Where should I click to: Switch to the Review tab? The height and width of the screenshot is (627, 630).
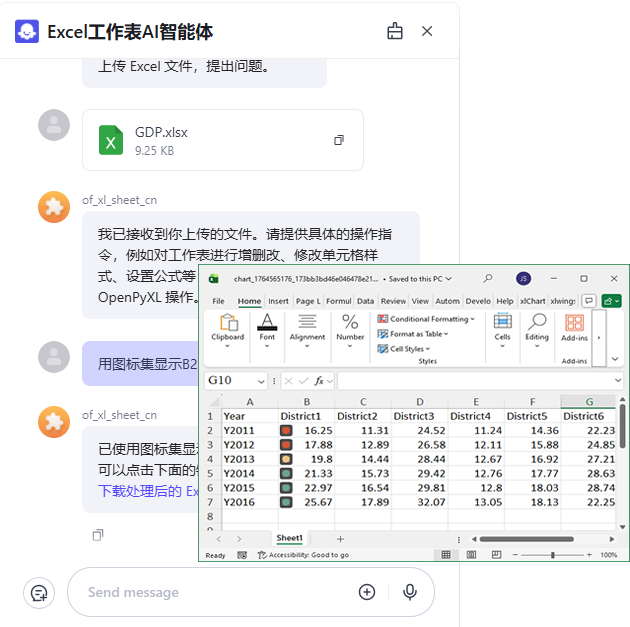point(393,301)
